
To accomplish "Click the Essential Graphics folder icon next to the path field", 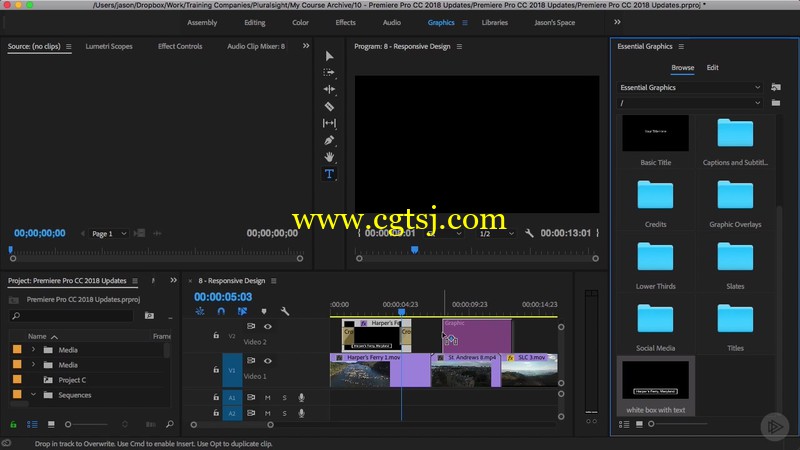I will coord(776,103).
